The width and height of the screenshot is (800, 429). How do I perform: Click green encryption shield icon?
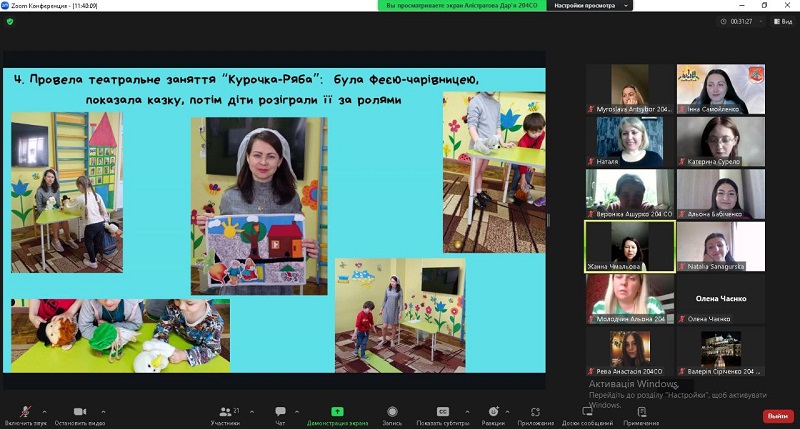[10, 21]
